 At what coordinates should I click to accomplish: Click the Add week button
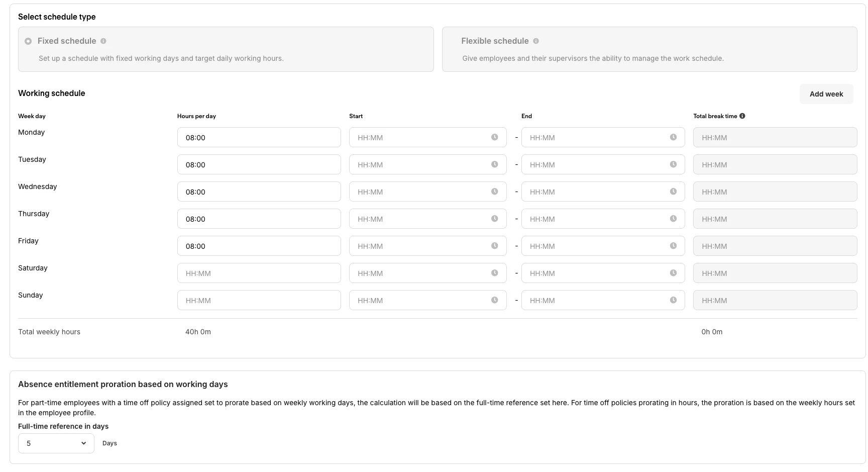coord(826,94)
